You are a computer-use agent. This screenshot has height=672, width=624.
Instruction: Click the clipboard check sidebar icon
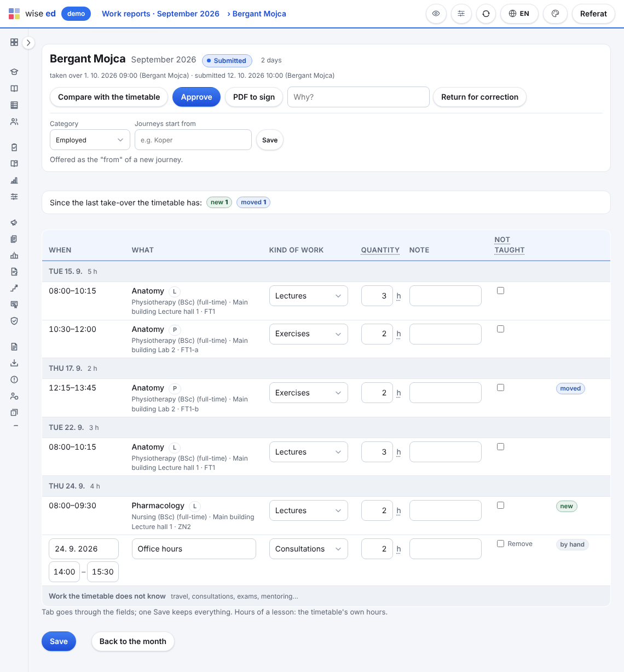14,147
